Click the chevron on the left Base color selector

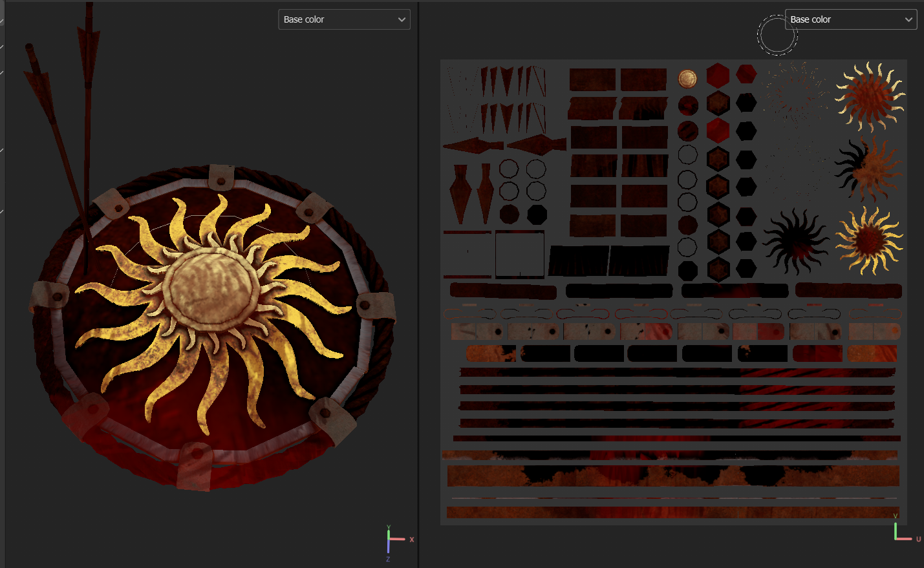tap(401, 19)
